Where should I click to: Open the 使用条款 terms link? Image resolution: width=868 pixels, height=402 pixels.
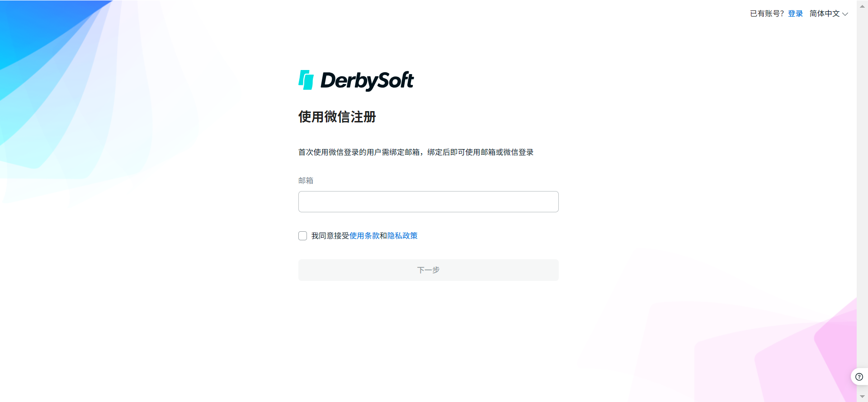pyautogui.click(x=364, y=236)
